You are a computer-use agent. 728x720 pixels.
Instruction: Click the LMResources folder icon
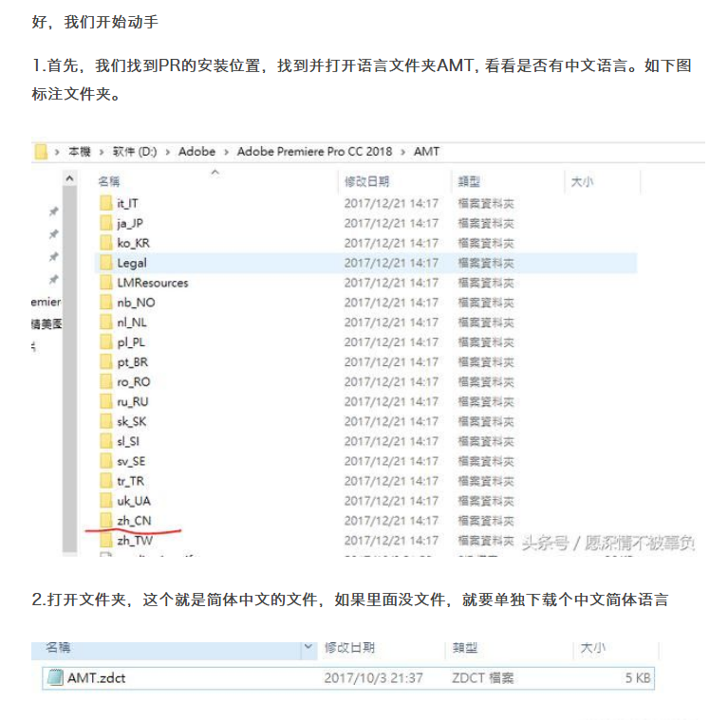click(105, 283)
